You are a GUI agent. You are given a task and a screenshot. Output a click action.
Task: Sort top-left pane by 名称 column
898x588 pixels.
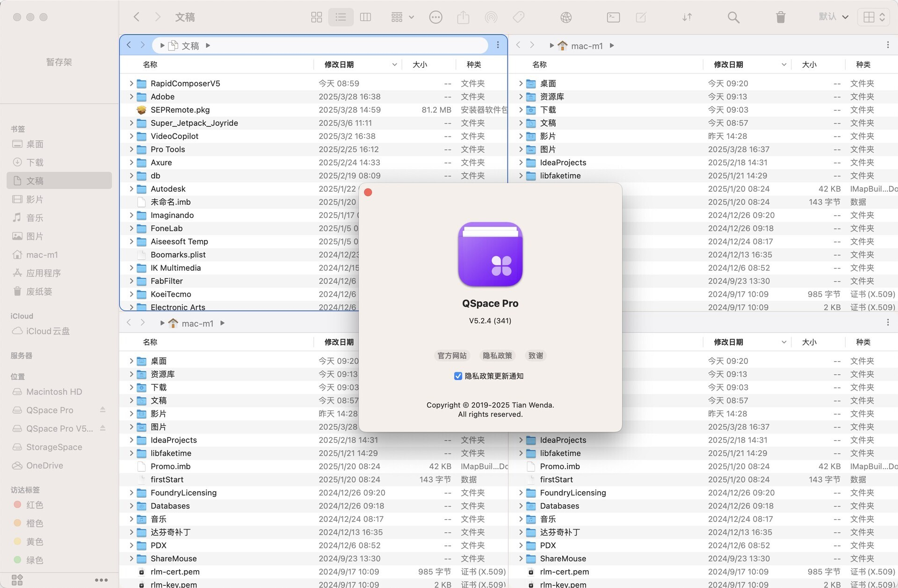point(150,65)
